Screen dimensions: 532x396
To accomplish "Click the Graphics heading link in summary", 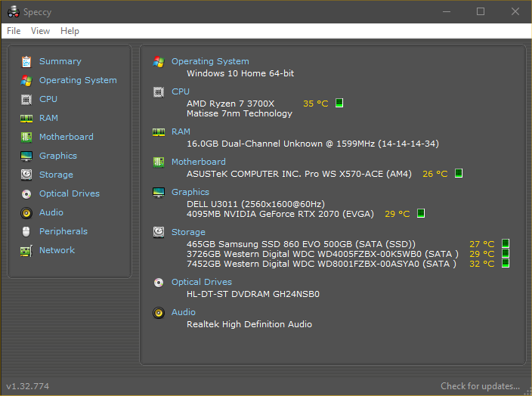I will tap(190, 193).
